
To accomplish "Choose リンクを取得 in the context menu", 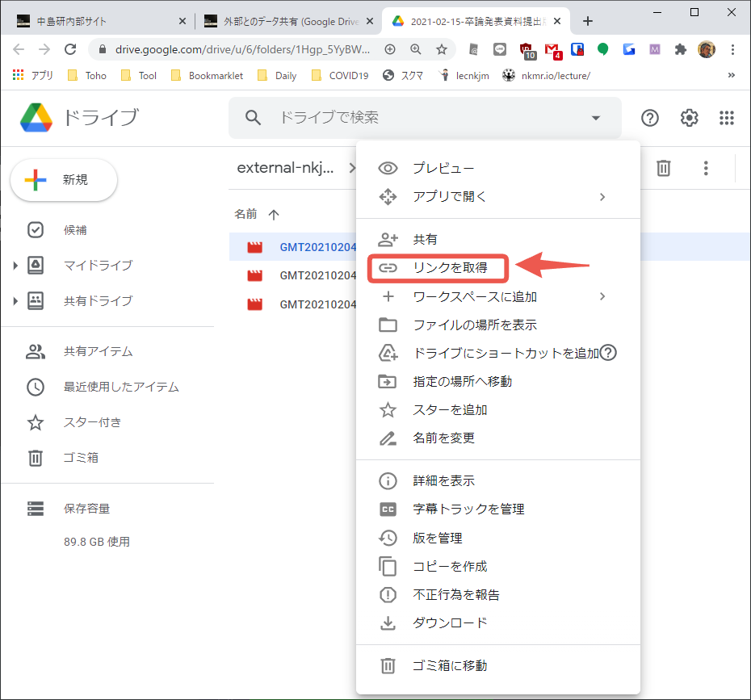I will point(498,268).
